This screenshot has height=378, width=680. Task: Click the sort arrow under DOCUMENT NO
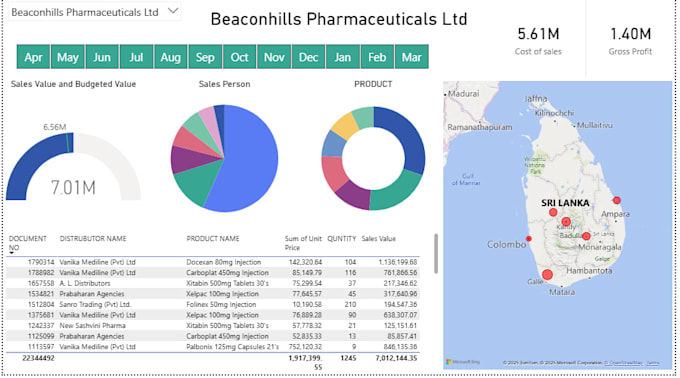pyautogui.click(x=11, y=253)
